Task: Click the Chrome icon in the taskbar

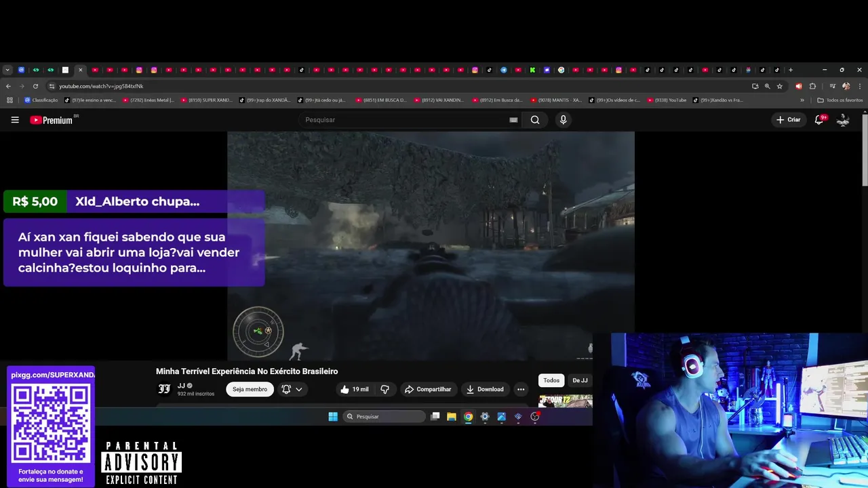Action: pyautogui.click(x=468, y=417)
